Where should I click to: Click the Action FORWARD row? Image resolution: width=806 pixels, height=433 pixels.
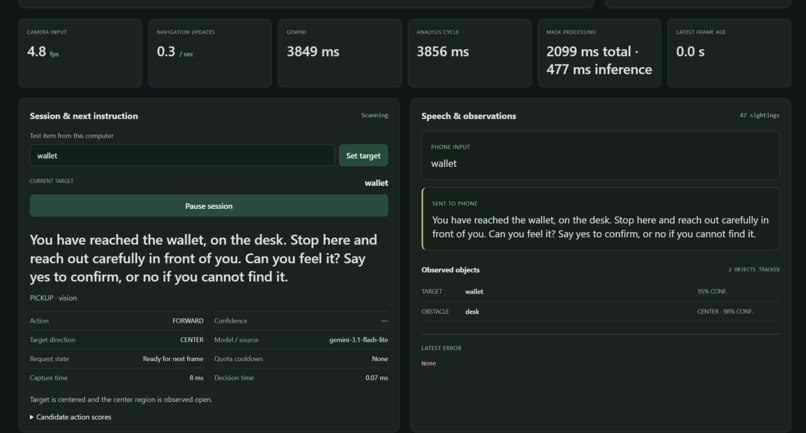click(x=117, y=321)
